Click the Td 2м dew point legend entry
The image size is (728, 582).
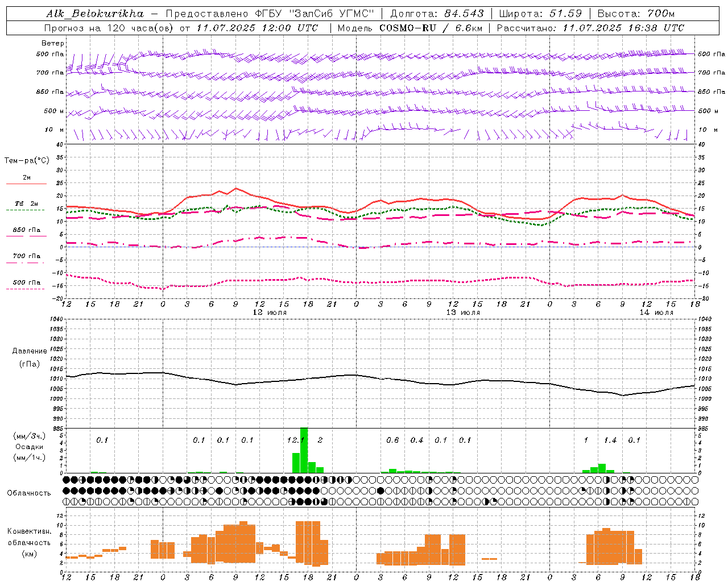[26, 203]
